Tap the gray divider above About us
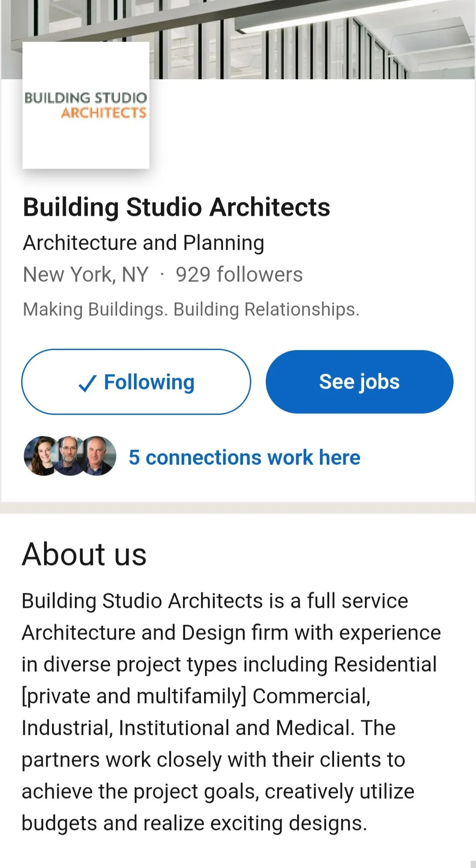The height and width of the screenshot is (868, 476). pos(238,508)
